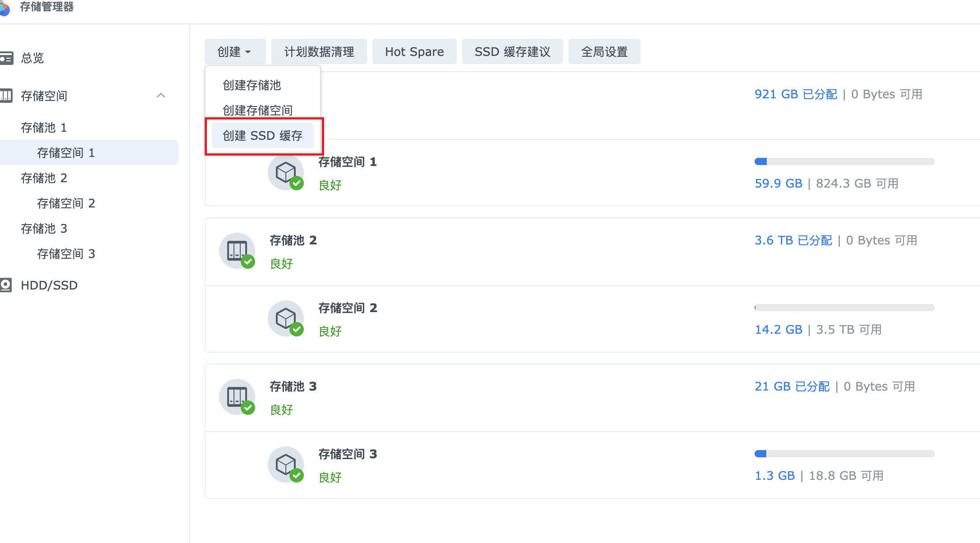Click the 存储池 2 pool icon
This screenshot has height=543, width=980.
[237, 251]
